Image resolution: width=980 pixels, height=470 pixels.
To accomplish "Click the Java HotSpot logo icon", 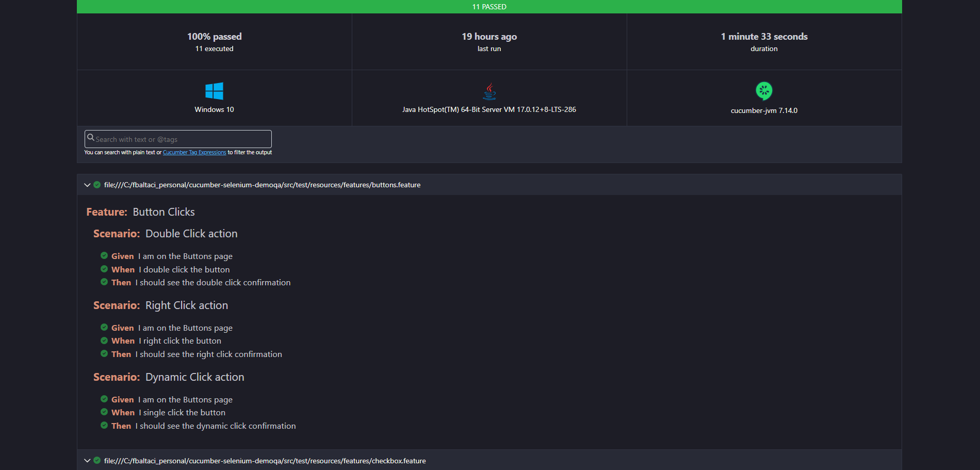I will pyautogui.click(x=489, y=91).
